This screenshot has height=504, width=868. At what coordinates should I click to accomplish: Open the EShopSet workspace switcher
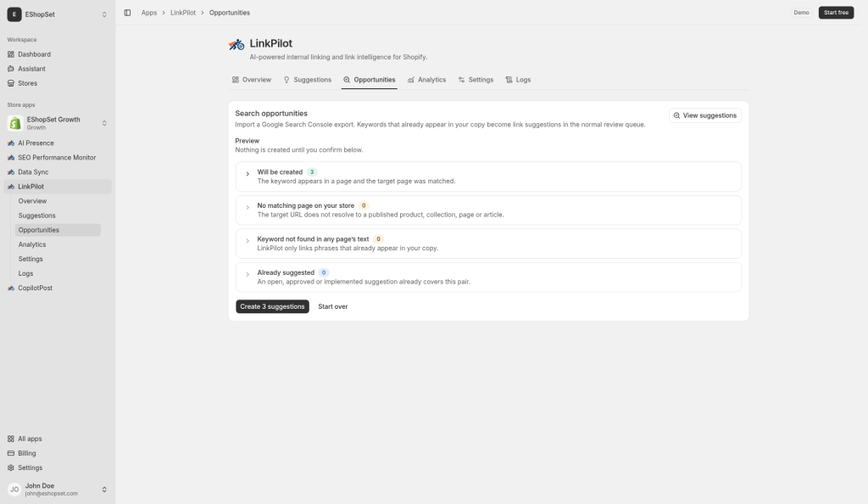point(58,14)
